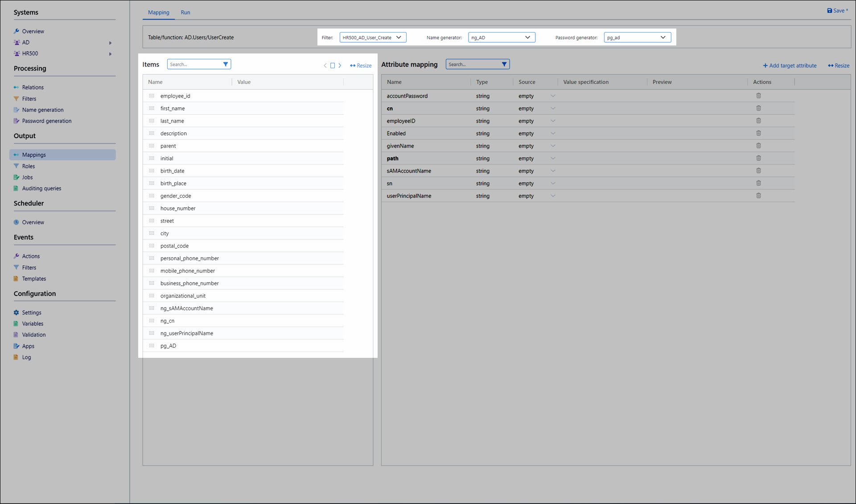Click filter icon in Attribute mapping search
The image size is (856, 504).
504,64
